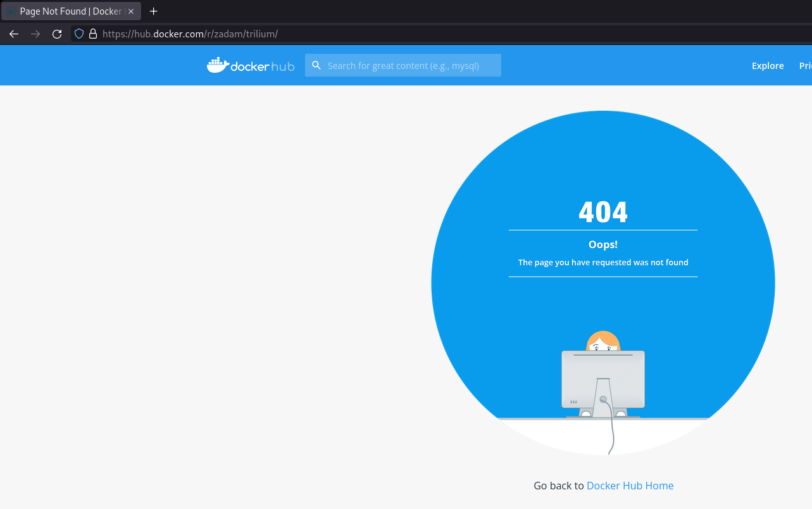Image resolution: width=812 pixels, height=509 pixels.
Task: Click the monitor illustration inside the circle
Action: [603, 380]
